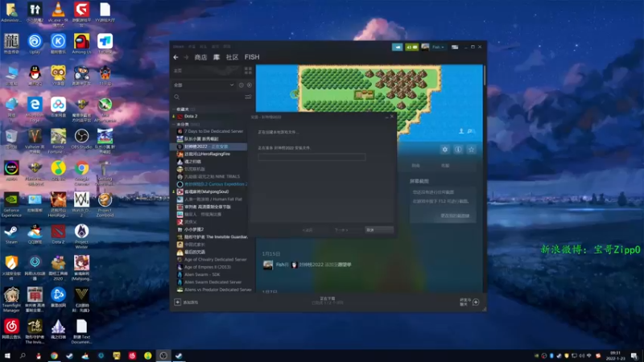Open Chrome from the taskbar
The height and width of the screenshot is (362, 644).
54,356
